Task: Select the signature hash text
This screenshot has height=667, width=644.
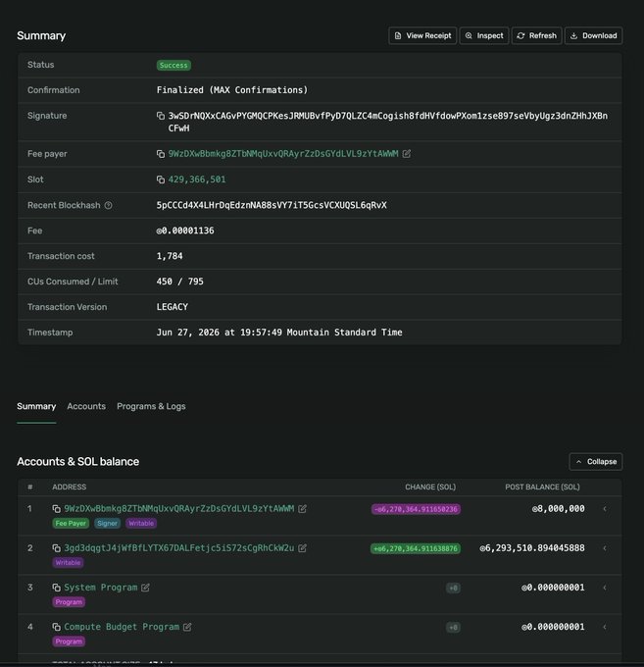Action: click(388, 122)
